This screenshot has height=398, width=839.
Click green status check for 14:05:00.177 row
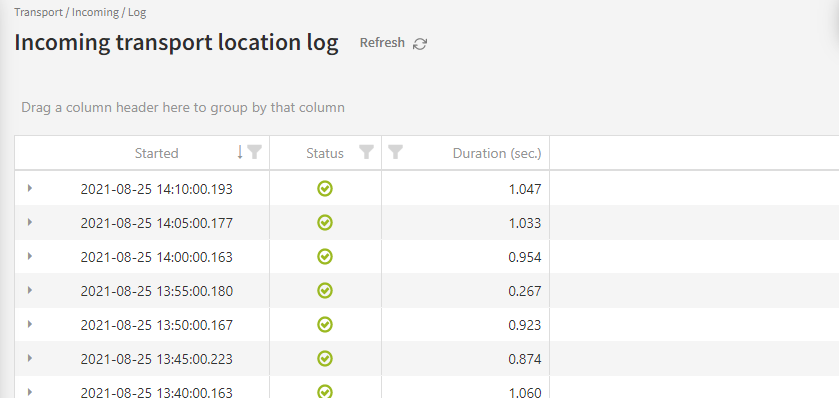[x=325, y=223]
